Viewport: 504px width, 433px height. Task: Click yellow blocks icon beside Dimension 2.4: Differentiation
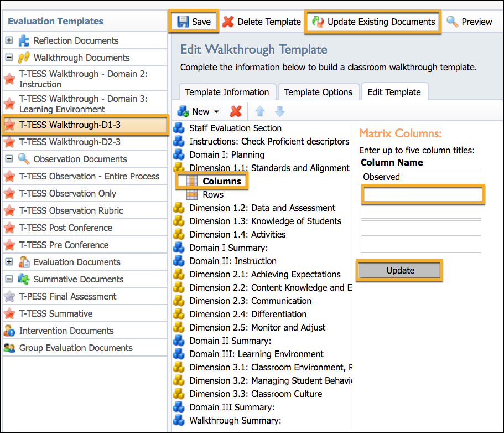[x=179, y=314]
